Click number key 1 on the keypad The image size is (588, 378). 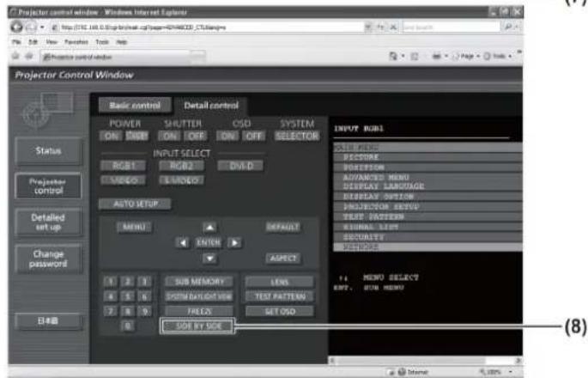click(110, 281)
